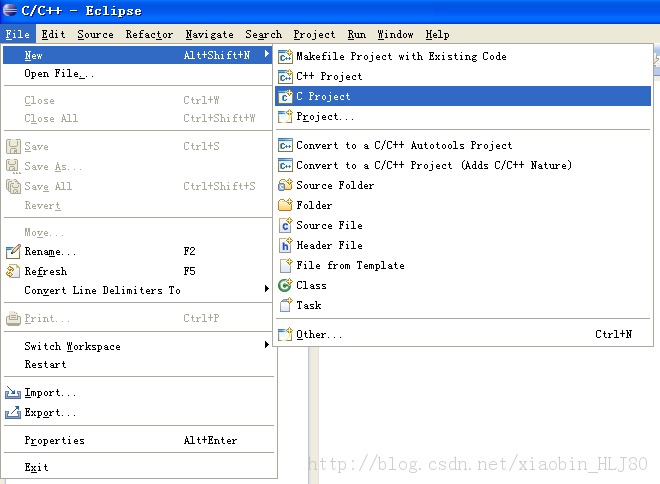Select C++ Project label in submenu
The image size is (660, 484).
pos(329,76)
